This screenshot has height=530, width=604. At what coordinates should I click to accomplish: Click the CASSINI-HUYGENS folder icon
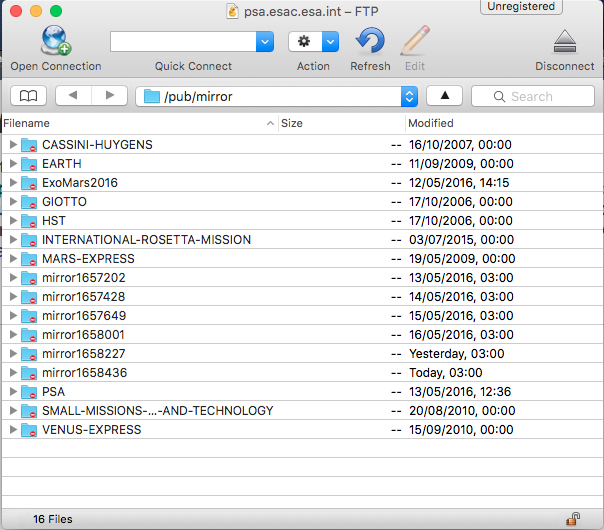(x=29, y=145)
